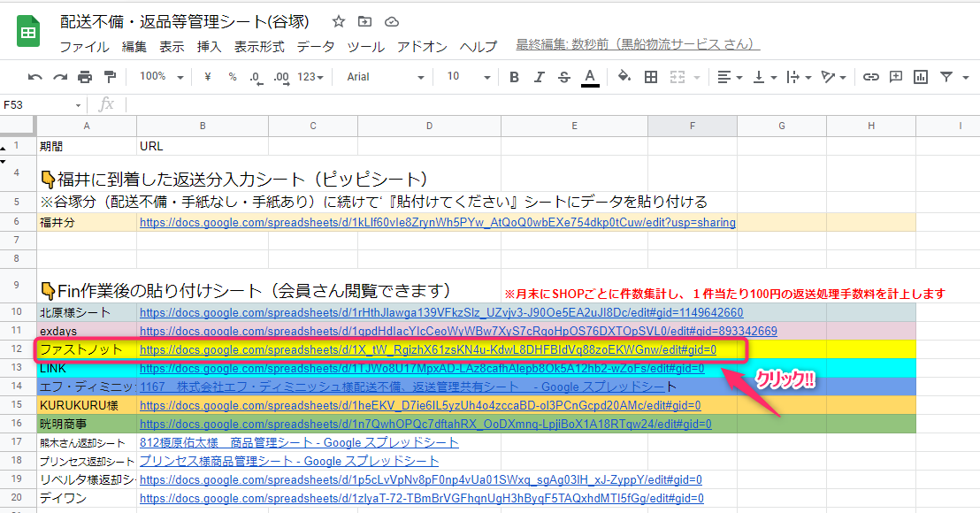The image size is (980, 513).
Task: Open the borders tool
Action: pyautogui.click(x=651, y=77)
